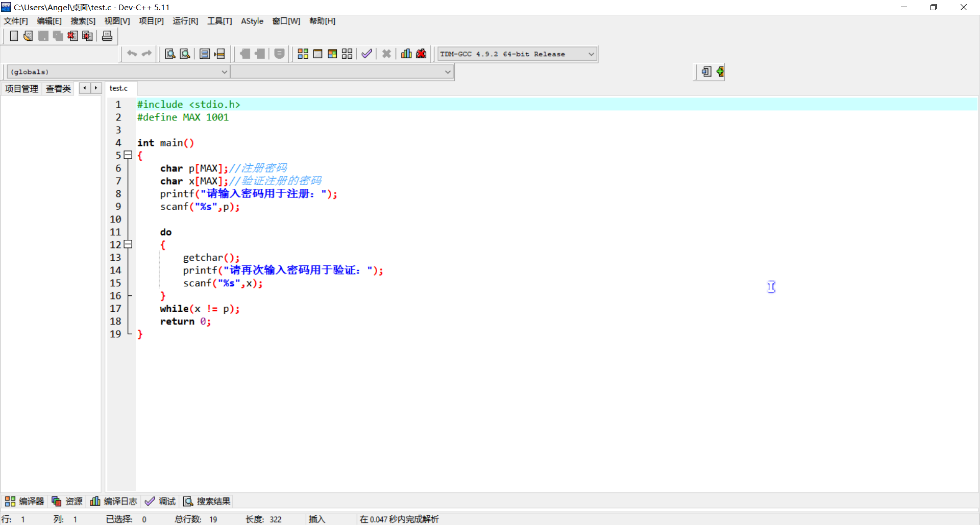Screen dimensions: 980x525
Task: Open the 编译器 bottom panel tab
Action: [x=24, y=502]
